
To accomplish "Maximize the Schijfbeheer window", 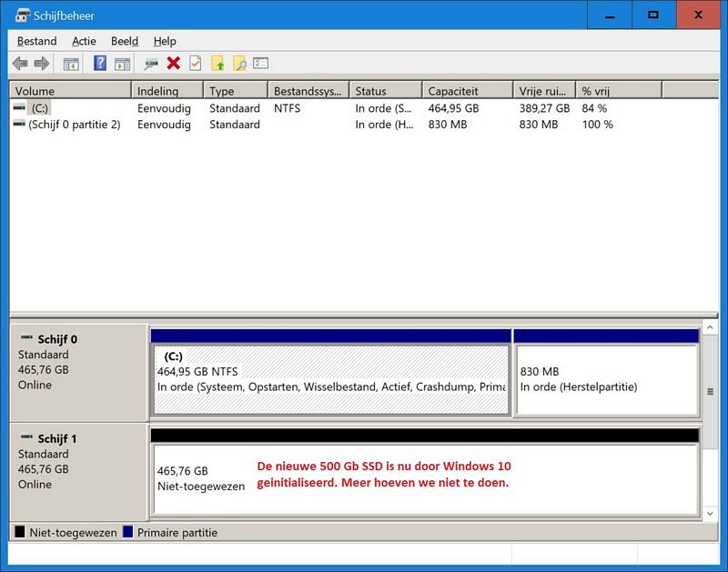I will click(653, 15).
